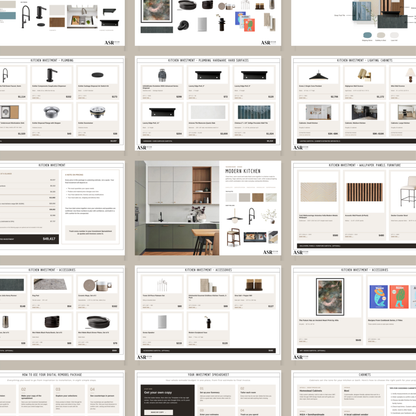Click Your Investment Spreadsheet title

tap(208, 375)
